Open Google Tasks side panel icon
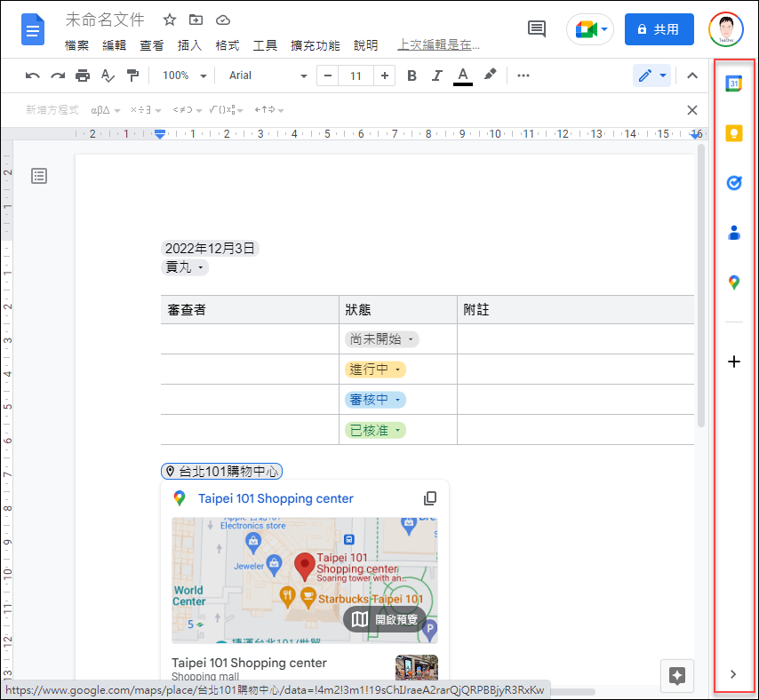Screen dimensions: 759x700 [x=733, y=183]
